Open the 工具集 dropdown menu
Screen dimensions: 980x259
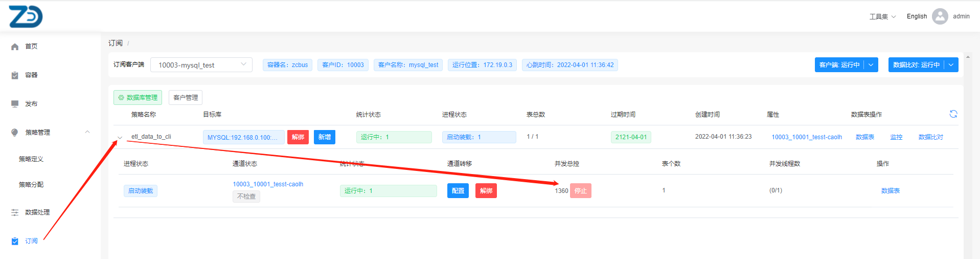[882, 16]
